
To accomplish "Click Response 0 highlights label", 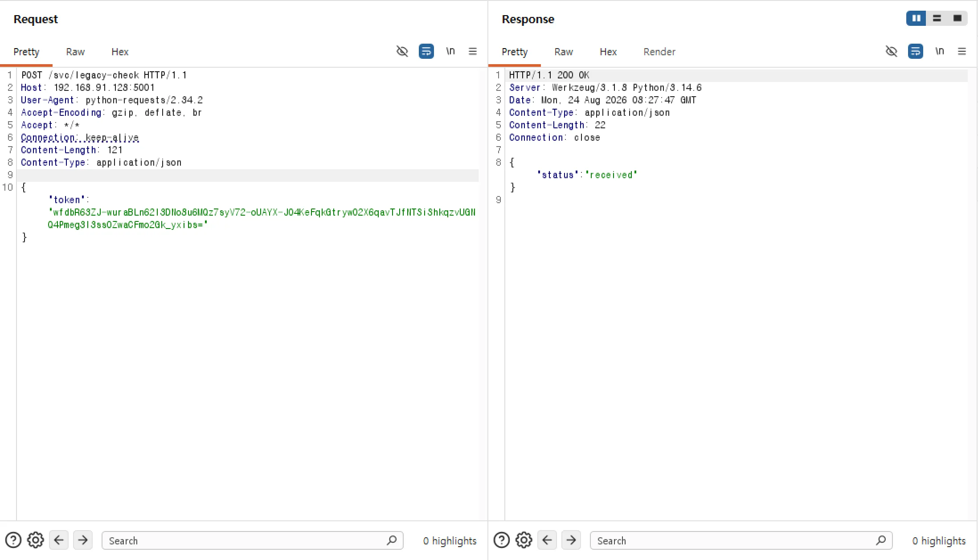I will click(x=939, y=540).
